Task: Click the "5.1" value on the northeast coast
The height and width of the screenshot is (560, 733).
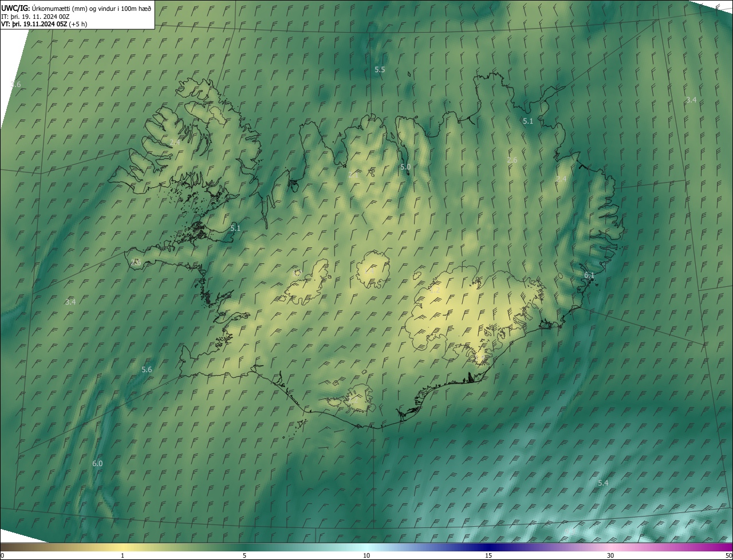Action: point(528,121)
